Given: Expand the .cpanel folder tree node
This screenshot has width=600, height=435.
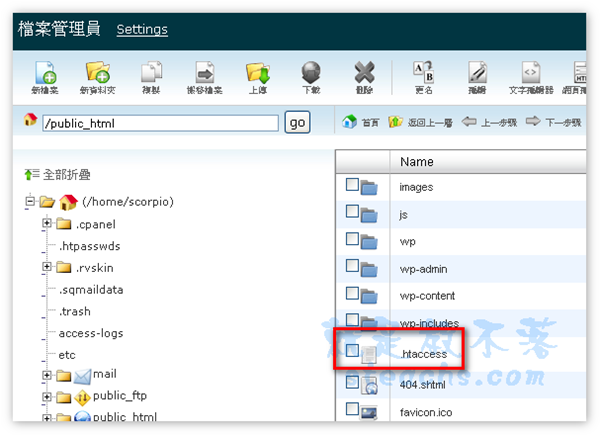Looking at the screenshot, I should [x=47, y=224].
